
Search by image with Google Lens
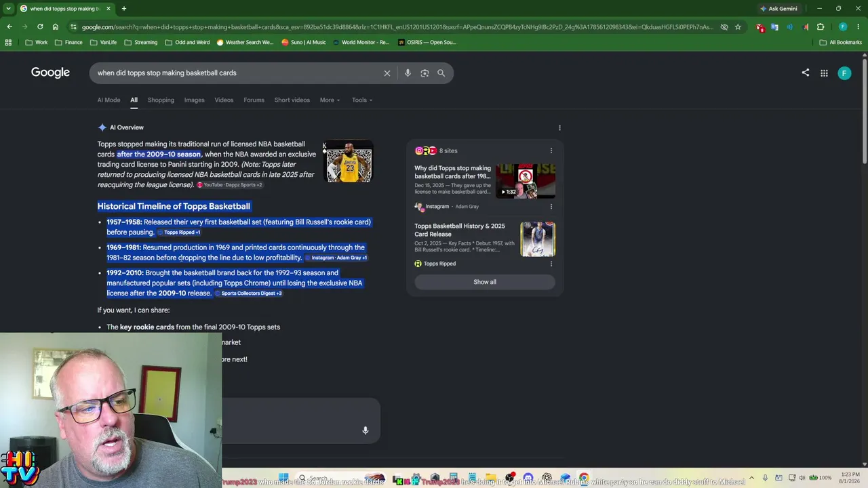425,73
